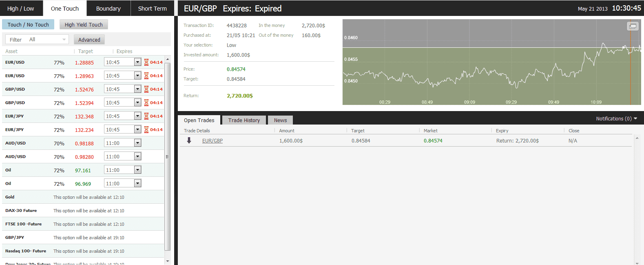Open the Boundary tab
Viewport: 644px width, 265px height.
(x=108, y=9)
